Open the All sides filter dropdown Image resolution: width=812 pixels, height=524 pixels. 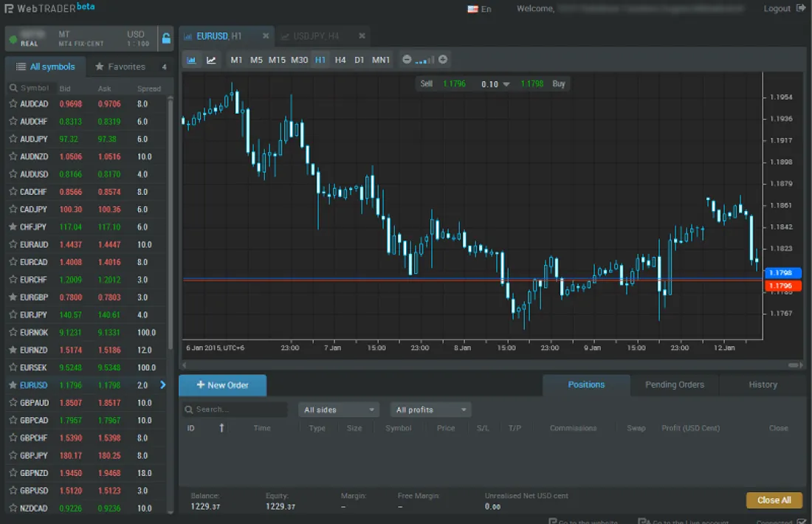[339, 410]
